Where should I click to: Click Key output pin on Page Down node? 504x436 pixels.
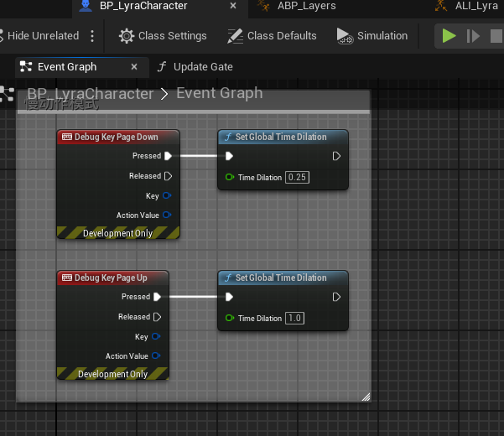pyautogui.click(x=167, y=195)
